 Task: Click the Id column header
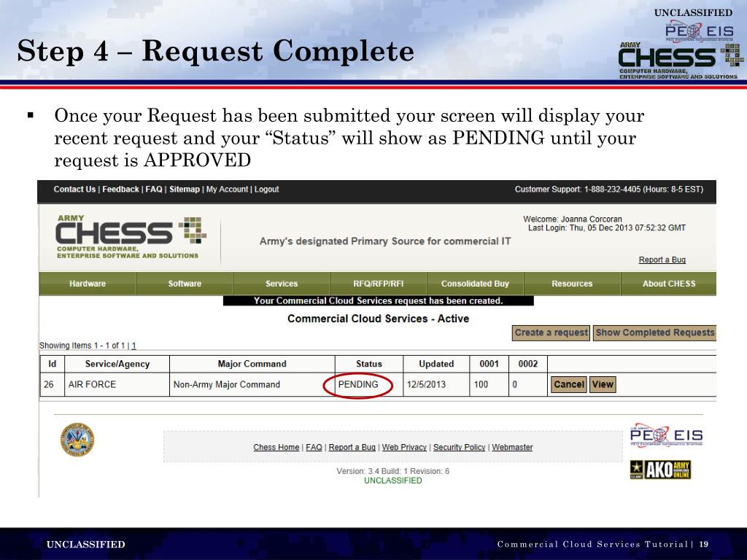coord(53,364)
